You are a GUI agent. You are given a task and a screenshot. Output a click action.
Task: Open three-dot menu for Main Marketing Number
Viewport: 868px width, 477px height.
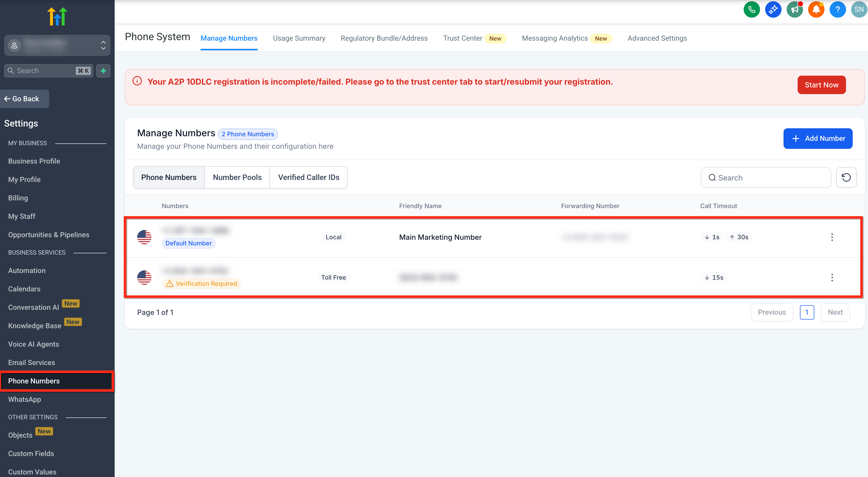click(832, 237)
